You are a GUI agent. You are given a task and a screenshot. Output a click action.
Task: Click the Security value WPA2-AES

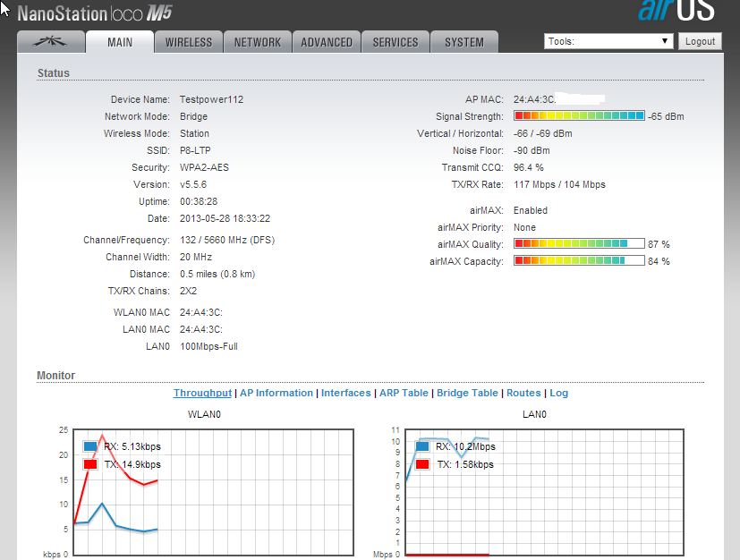click(204, 167)
